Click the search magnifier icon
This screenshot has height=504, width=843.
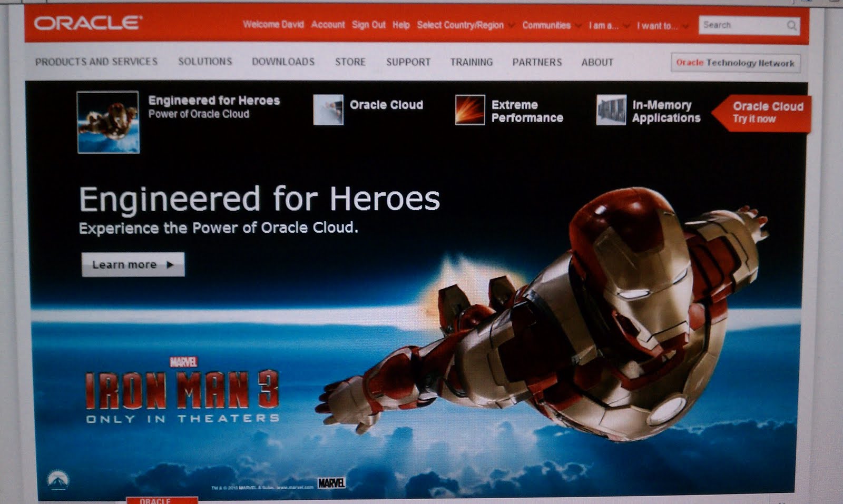[x=792, y=25]
